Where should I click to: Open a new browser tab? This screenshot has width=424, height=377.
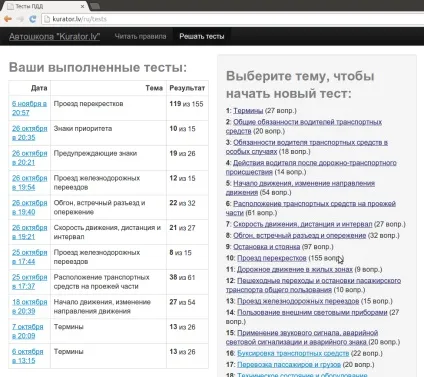click(x=95, y=6)
